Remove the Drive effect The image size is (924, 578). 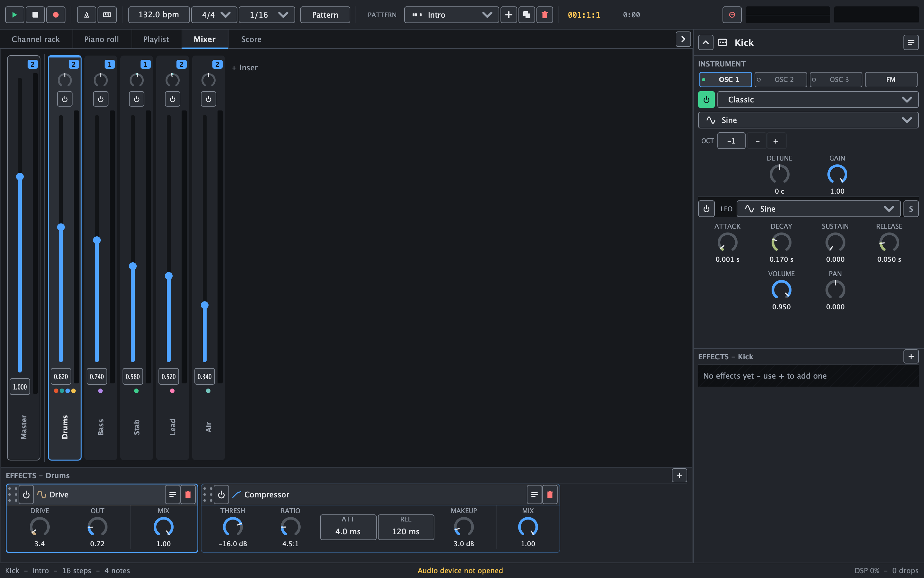pyautogui.click(x=188, y=494)
